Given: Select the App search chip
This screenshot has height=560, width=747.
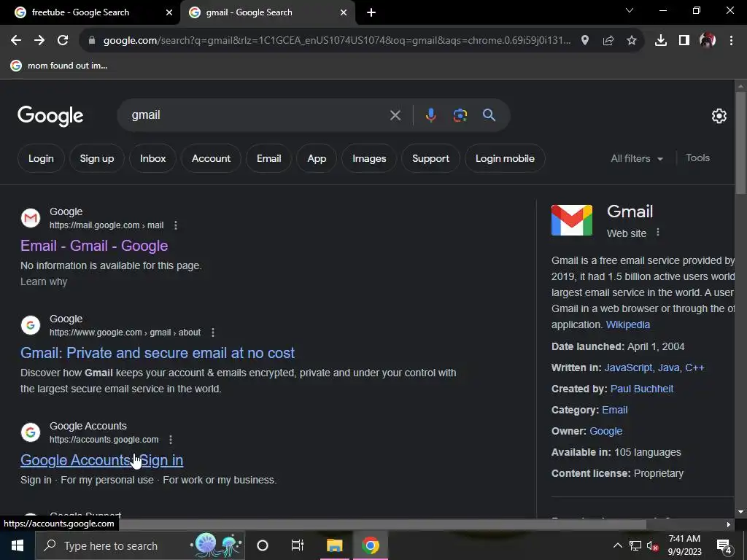Looking at the screenshot, I should tap(317, 158).
